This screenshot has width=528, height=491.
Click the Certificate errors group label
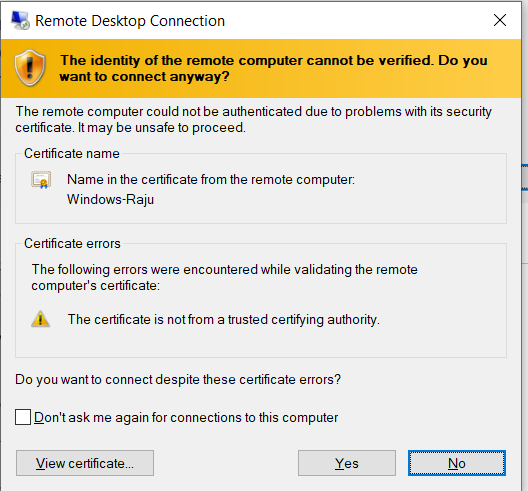[x=72, y=243]
